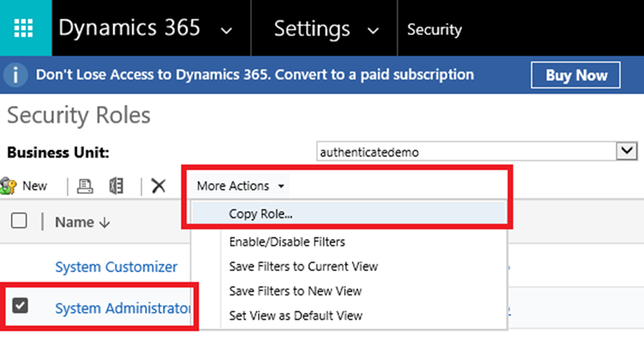Click the delete X icon in toolbar
The image size is (644, 339).
click(x=158, y=186)
